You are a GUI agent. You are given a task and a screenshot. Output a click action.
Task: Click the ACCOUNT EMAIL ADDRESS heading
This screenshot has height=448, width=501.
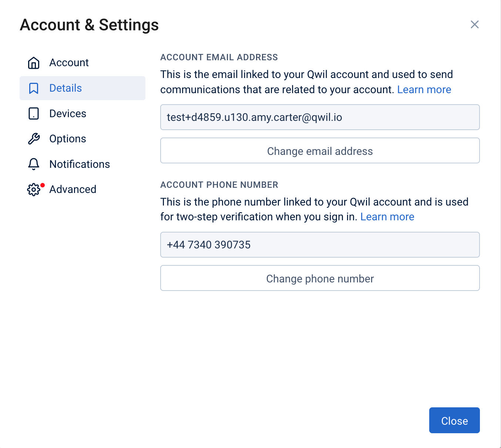[x=219, y=57]
